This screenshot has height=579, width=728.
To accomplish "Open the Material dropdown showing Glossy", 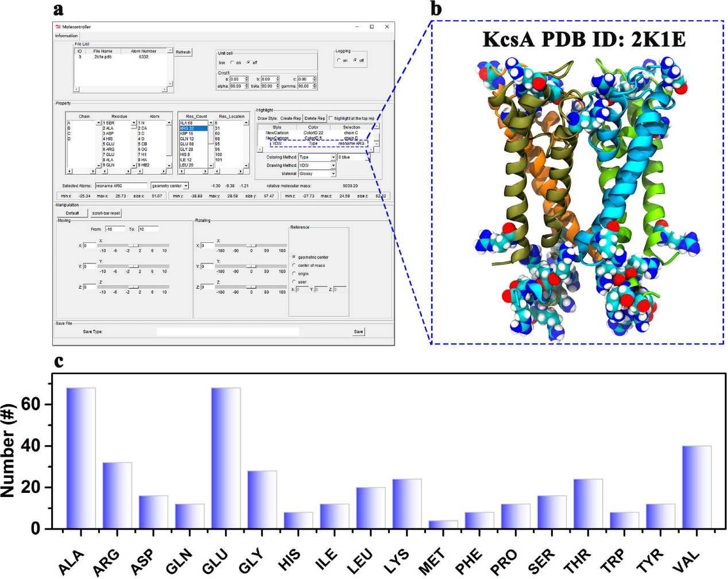I will 333,173.
